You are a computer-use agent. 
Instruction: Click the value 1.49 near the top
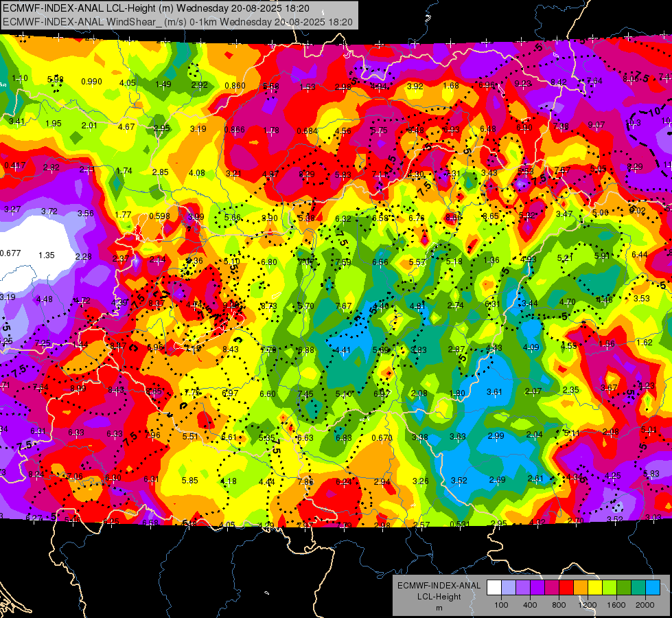(163, 84)
